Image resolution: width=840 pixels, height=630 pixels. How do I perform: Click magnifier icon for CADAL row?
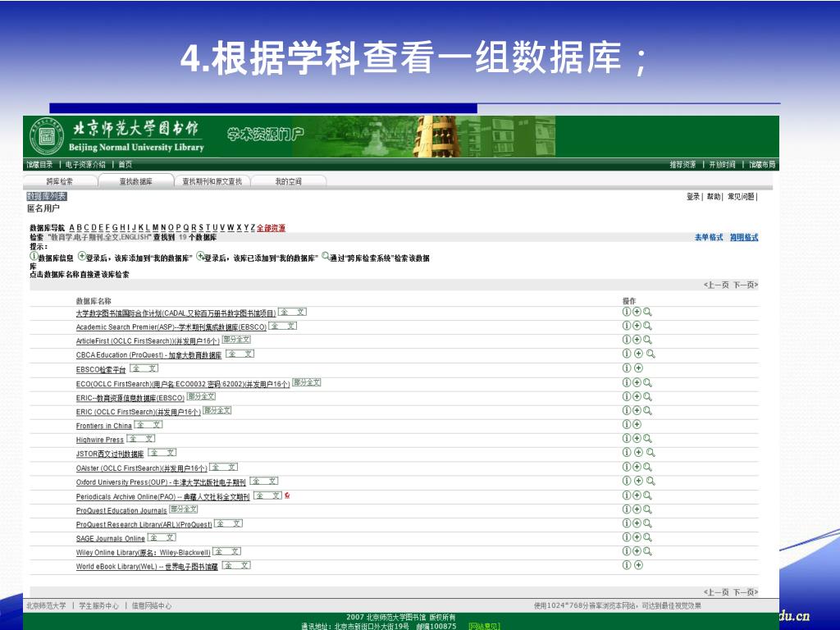648,312
